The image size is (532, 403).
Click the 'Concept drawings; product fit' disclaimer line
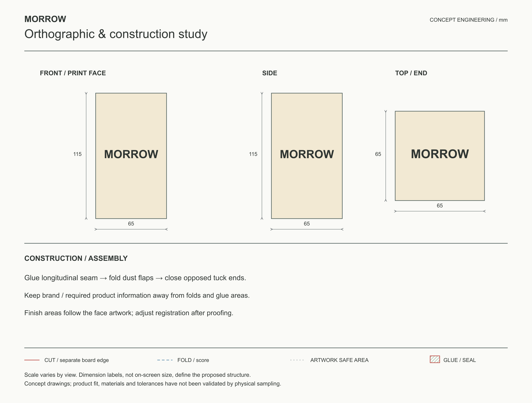(153, 384)
